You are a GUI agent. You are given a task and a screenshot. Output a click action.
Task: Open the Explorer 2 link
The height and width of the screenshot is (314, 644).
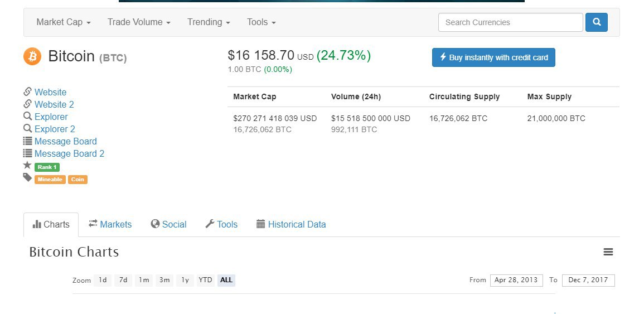[55, 129]
